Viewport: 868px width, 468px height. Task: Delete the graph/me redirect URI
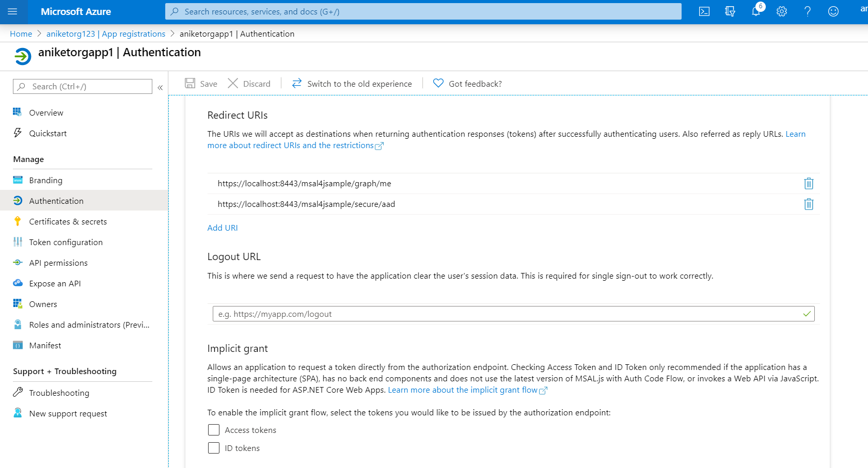tap(809, 183)
